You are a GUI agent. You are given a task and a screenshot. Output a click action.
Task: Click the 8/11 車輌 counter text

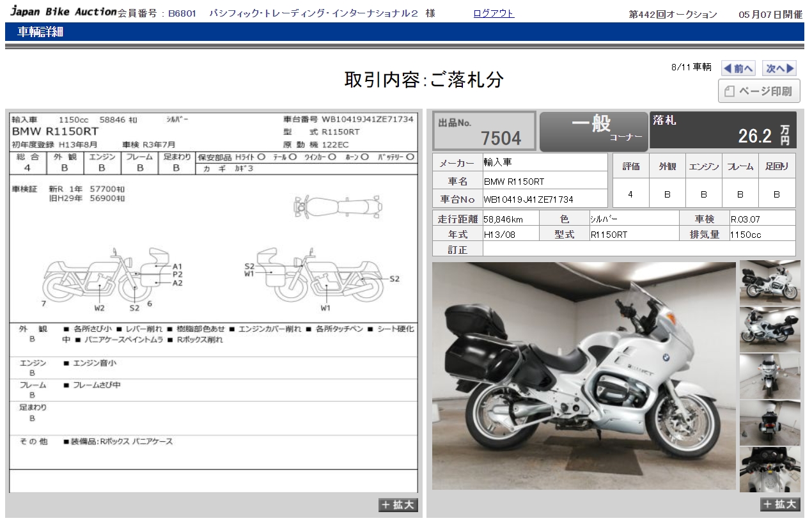pos(691,67)
